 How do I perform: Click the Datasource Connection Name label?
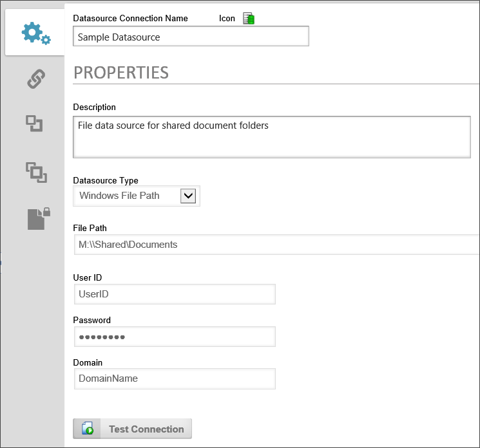click(130, 19)
